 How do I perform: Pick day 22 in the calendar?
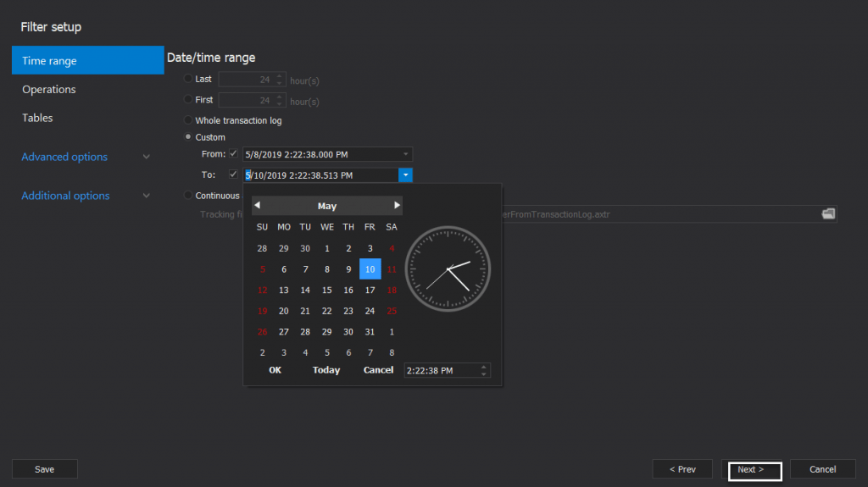point(326,311)
